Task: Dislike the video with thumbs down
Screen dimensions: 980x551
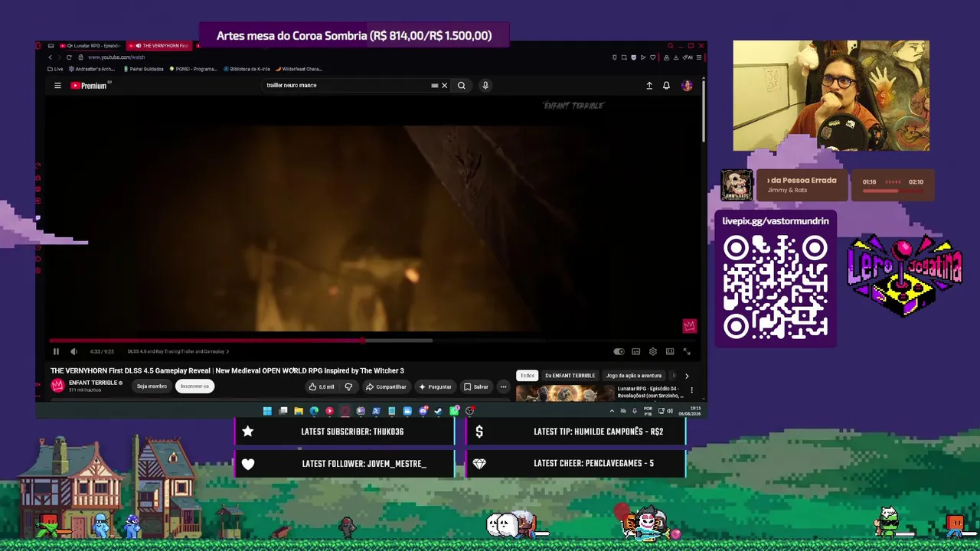Action: coord(348,386)
